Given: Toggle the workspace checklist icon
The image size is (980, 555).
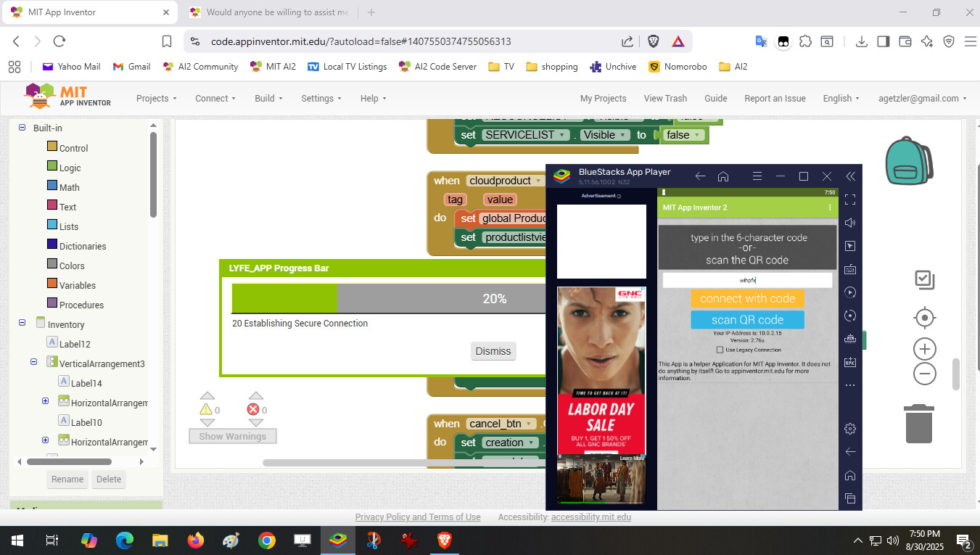Looking at the screenshot, I should pos(924,279).
